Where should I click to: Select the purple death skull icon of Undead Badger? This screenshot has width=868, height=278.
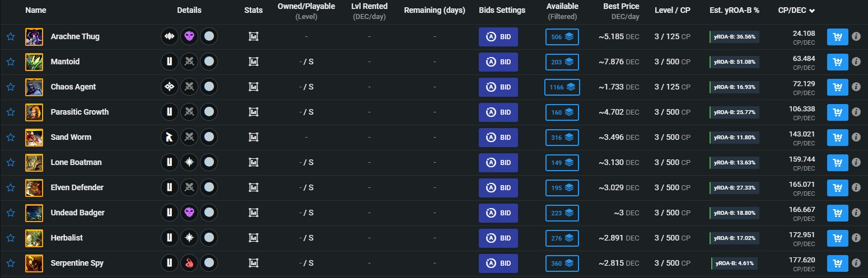coord(189,213)
